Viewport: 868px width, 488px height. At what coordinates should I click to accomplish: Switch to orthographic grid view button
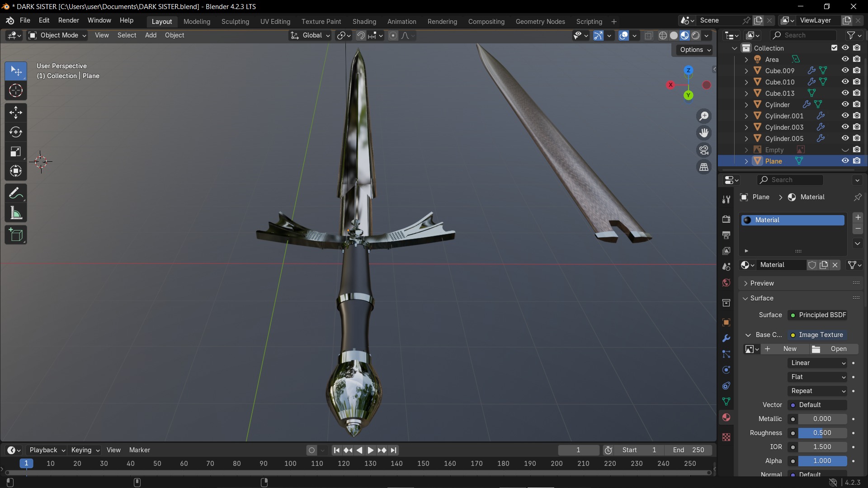click(704, 167)
